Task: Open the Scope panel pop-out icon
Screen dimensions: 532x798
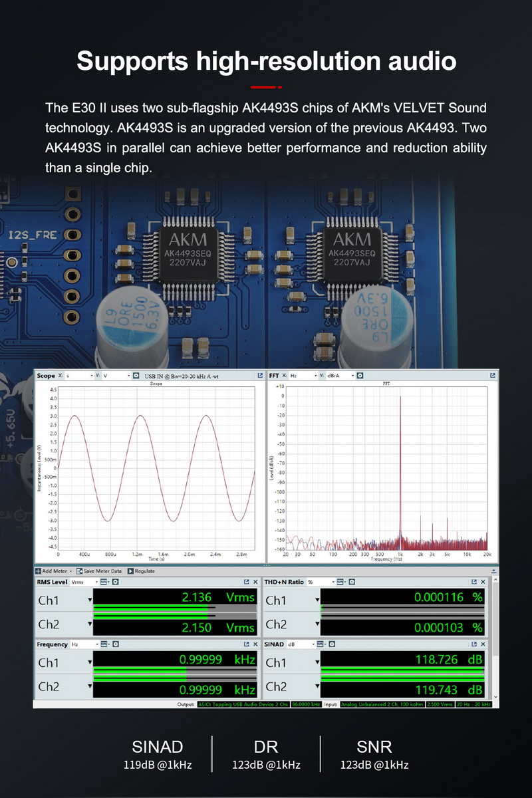Action: [259, 374]
